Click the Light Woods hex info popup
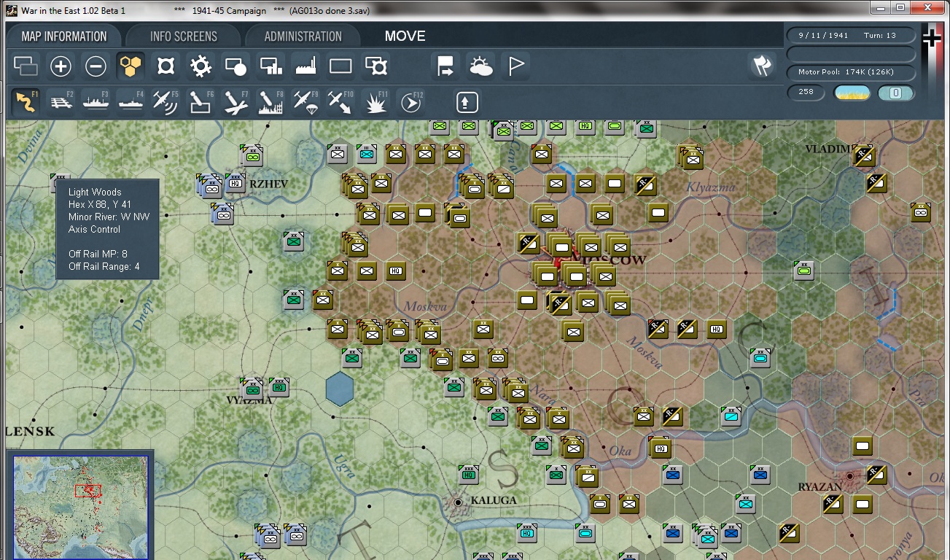 (107, 229)
